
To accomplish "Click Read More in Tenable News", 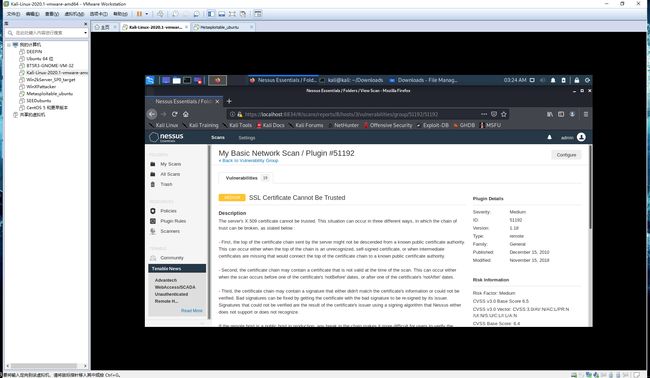I will coord(192,310).
